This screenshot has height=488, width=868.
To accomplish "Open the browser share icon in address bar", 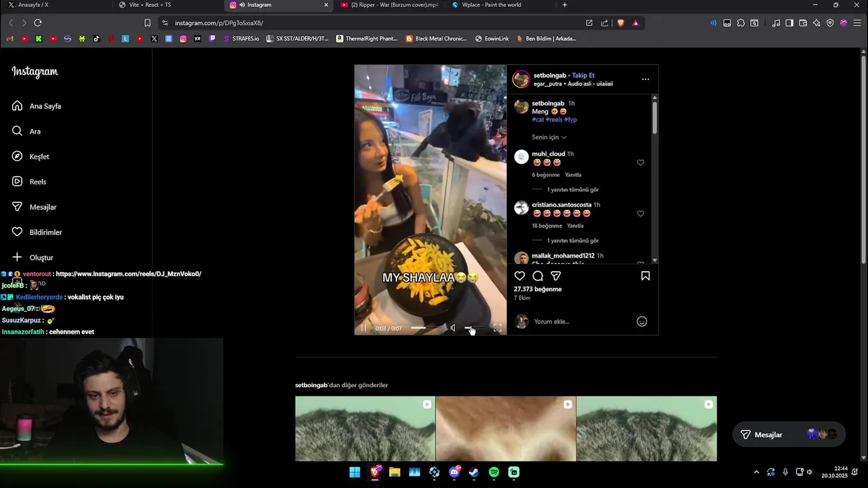I will coord(604,23).
